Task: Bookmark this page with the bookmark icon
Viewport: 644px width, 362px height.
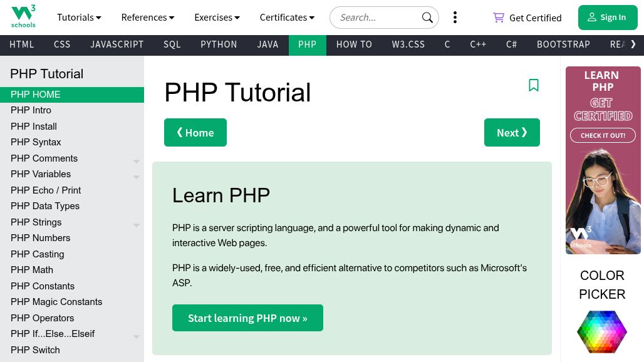Action: coord(534,85)
